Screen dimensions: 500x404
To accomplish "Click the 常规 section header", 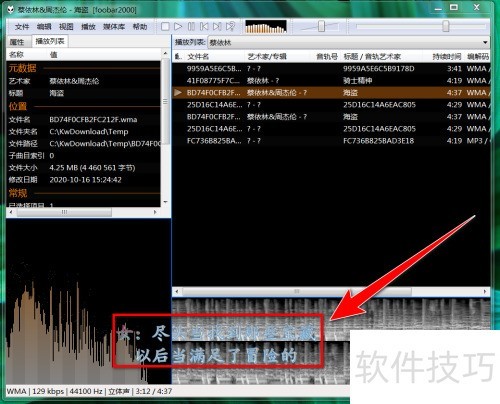I will (18, 193).
